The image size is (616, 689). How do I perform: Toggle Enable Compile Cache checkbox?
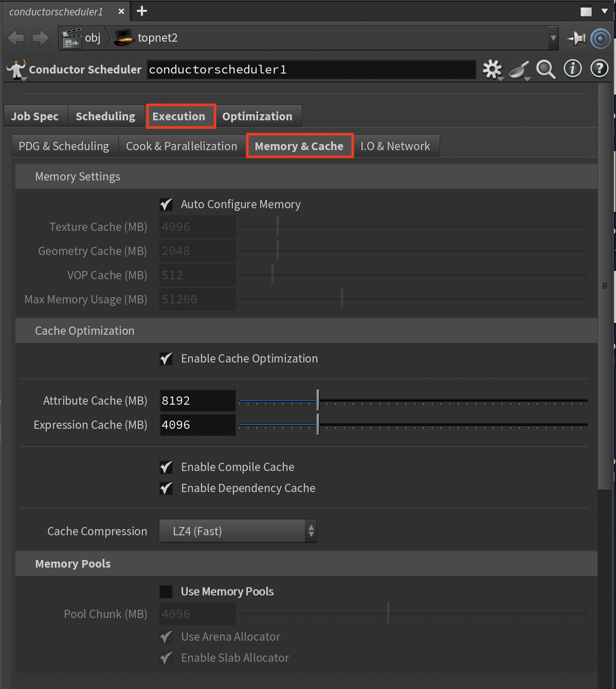point(166,467)
